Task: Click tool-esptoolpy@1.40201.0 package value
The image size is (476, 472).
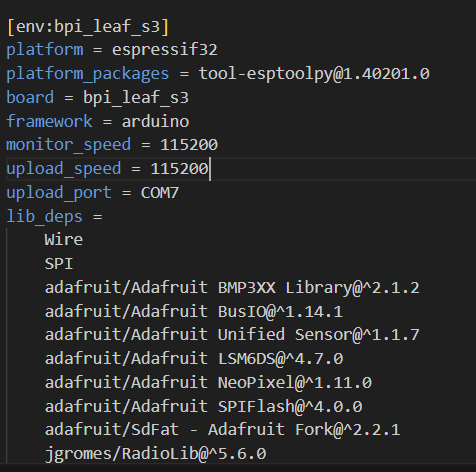Action: point(314,74)
